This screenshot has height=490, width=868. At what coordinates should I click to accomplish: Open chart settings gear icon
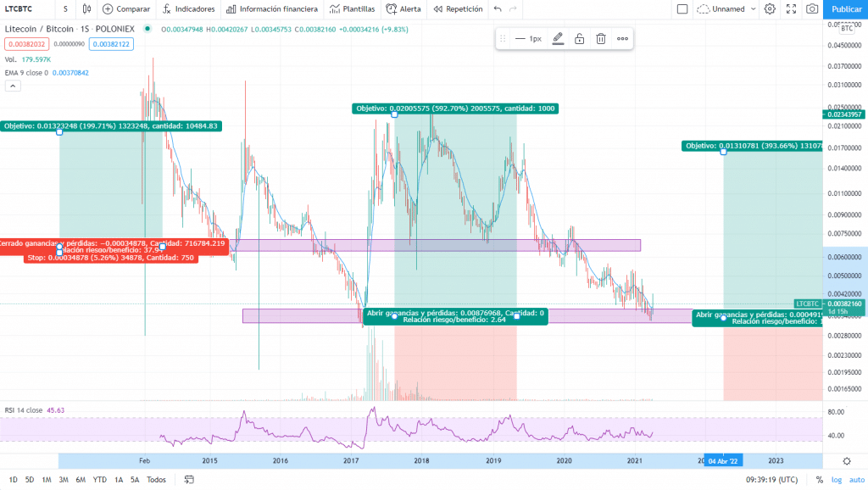click(770, 8)
